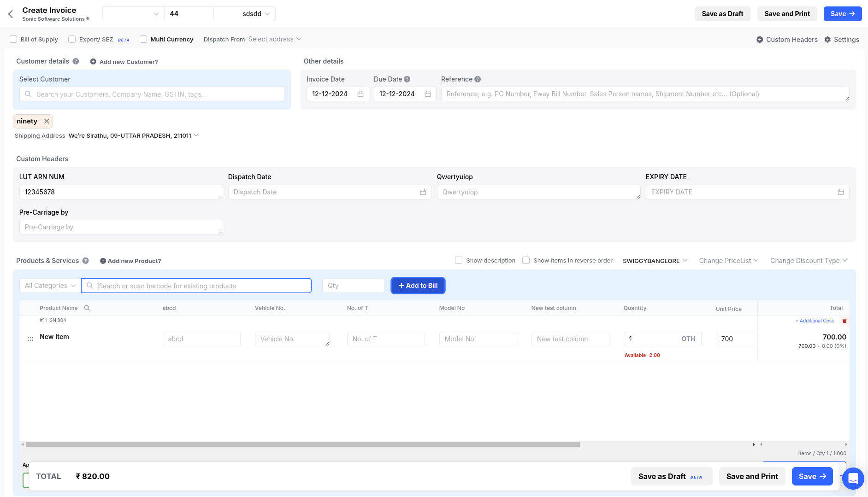Click the Unit Price field showing 700
This screenshot has height=497, width=868.
point(736,339)
